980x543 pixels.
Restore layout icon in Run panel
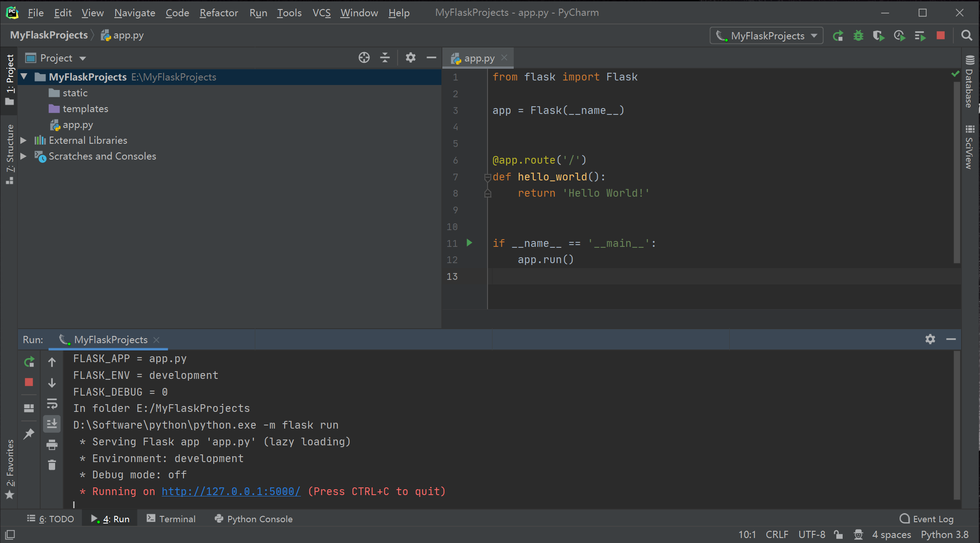[x=29, y=408]
